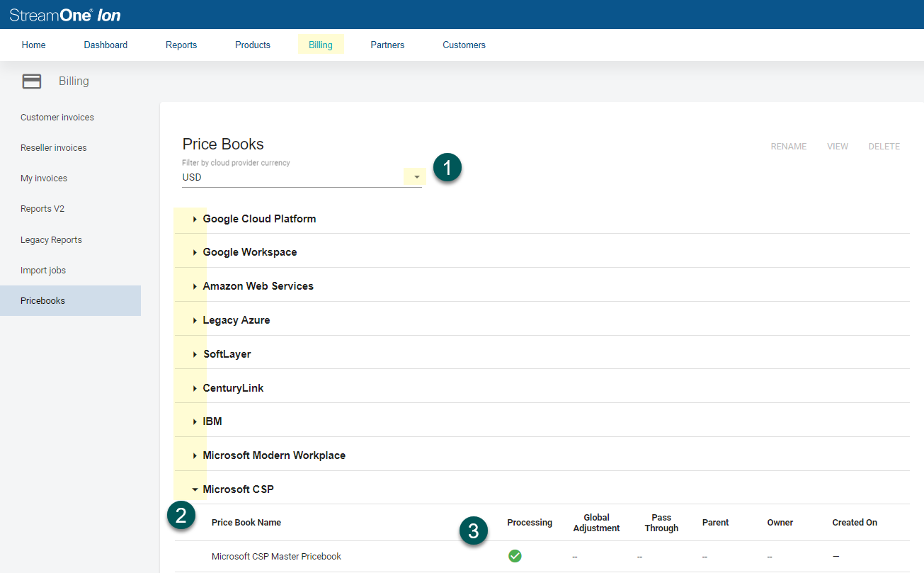The width and height of the screenshot is (924, 573).
Task: Click the RENAME button
Action: pos(789,147)
